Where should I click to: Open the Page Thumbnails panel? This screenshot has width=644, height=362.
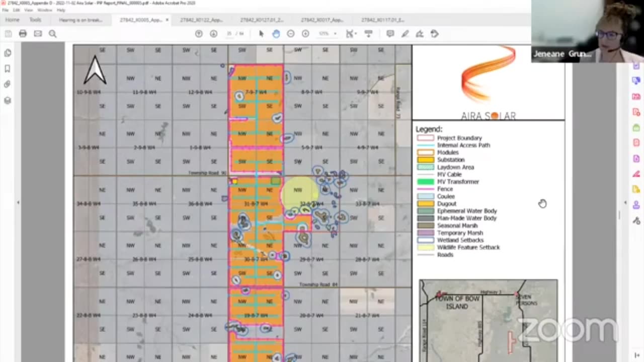pos(8,53)
